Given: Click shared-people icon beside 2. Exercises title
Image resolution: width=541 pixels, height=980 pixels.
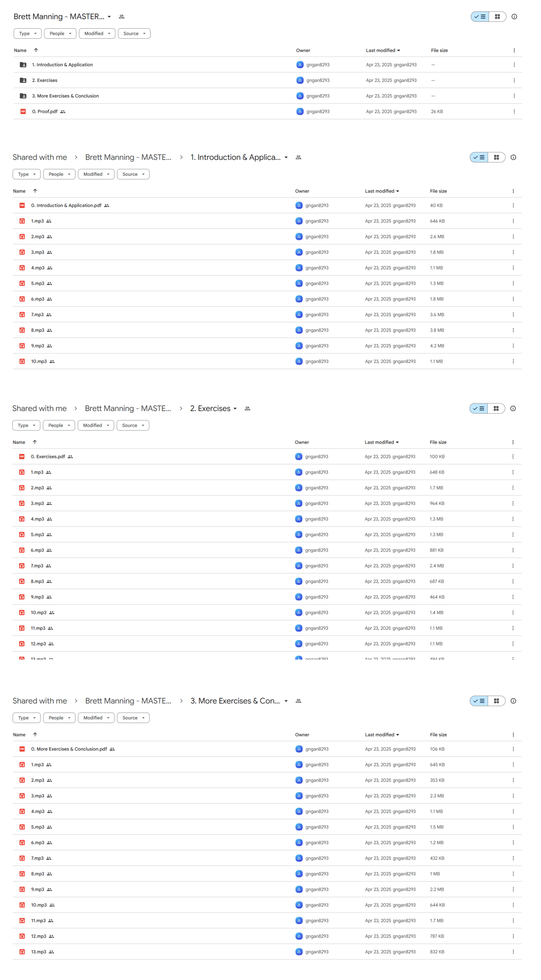Looking at the screenshot, I should (248, 408).
